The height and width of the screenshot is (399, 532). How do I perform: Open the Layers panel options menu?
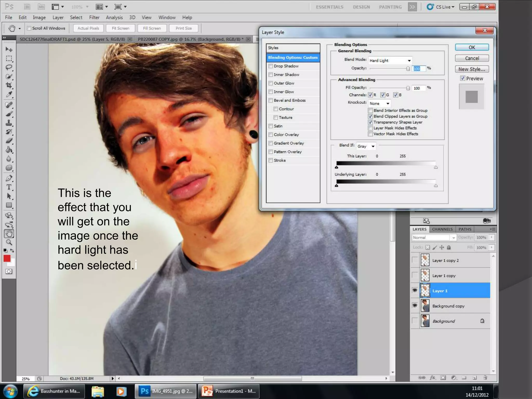pos(493,229)
